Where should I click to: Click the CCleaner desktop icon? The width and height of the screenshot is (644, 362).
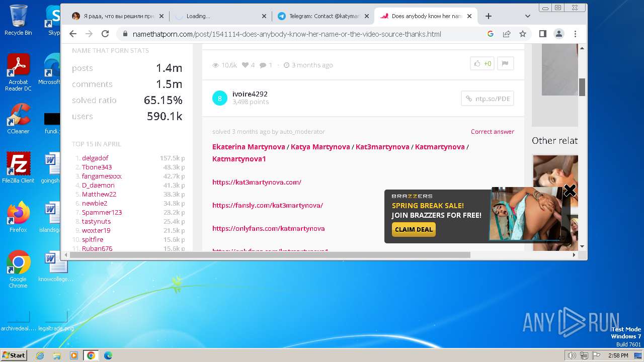(x=18, y=119)
